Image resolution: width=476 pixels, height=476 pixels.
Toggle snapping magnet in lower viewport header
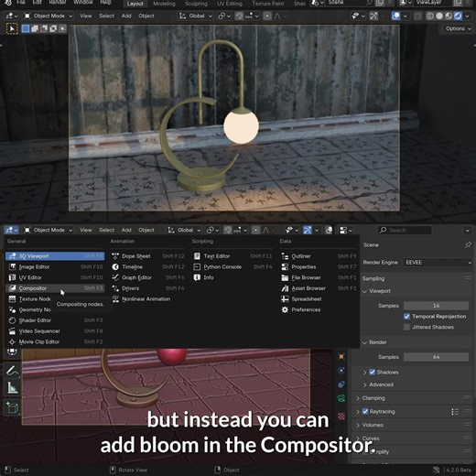coord(228,230)
